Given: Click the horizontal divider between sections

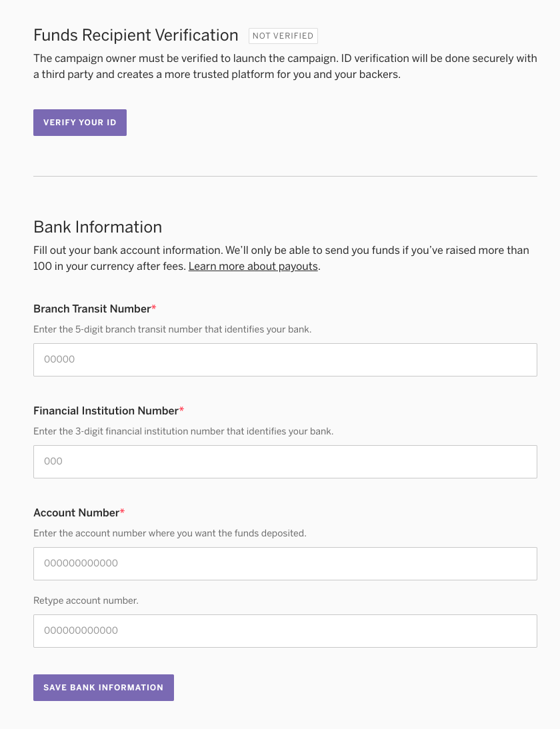Looking at the screenshot, I should [285, 176].
